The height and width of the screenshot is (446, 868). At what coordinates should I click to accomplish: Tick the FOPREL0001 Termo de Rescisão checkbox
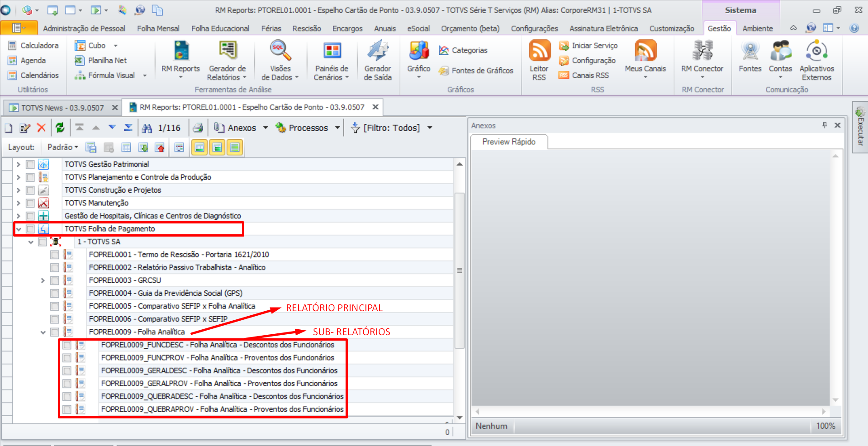55,255
